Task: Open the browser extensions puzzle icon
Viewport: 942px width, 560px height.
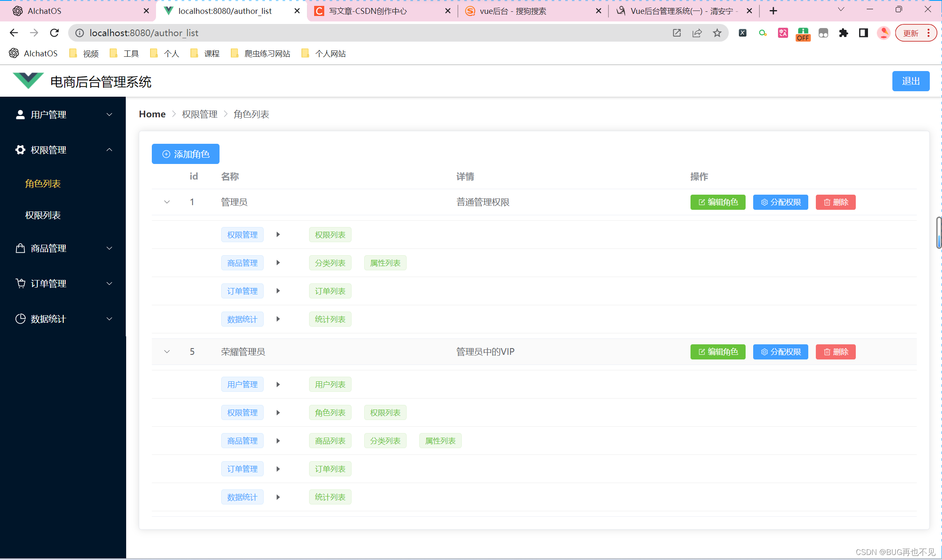Action: click(x=844, y=33)
